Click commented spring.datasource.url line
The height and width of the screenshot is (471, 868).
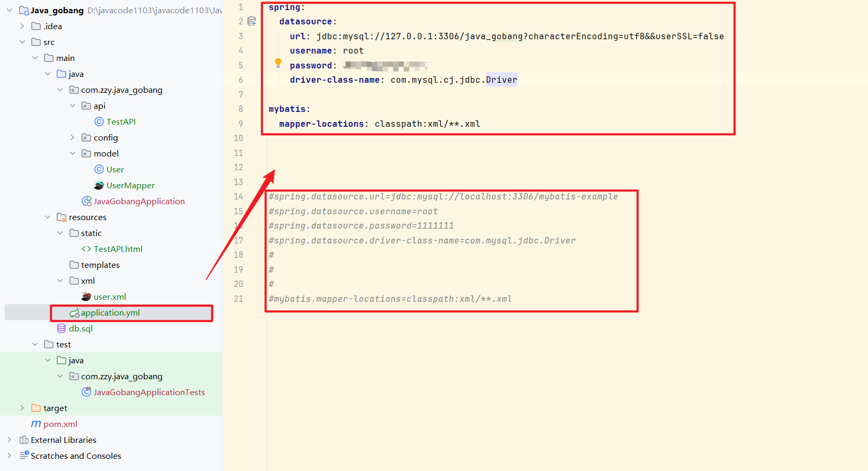point(443,196)
